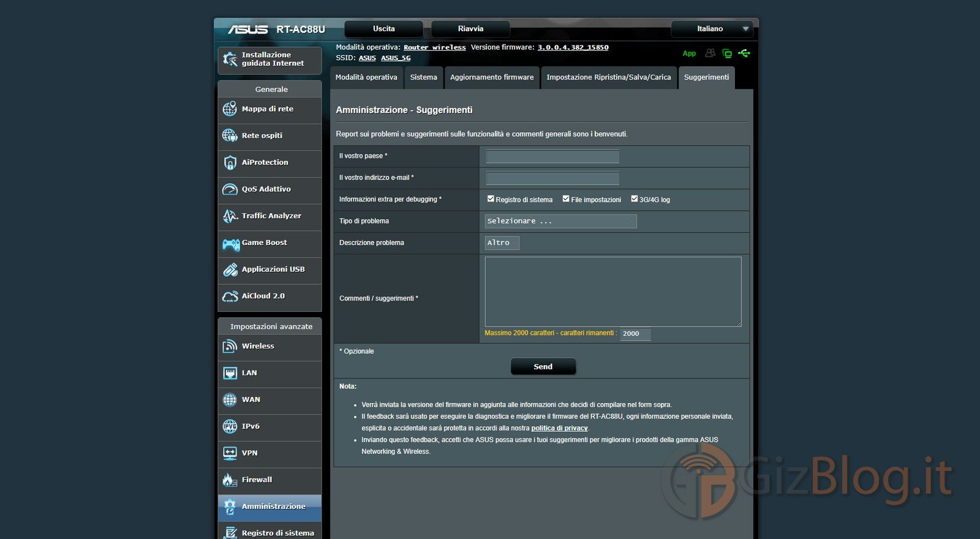Click the network clients status icon
Viewport: 980px width, 539px height.
pyautogui.click(x=727, y=53)
